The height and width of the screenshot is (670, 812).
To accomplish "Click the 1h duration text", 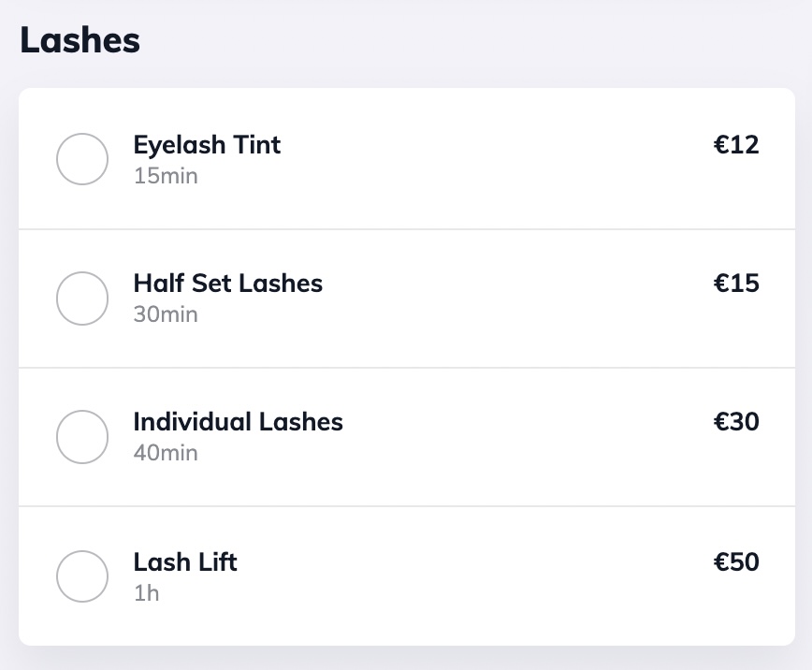I will [x=146, y=593].
